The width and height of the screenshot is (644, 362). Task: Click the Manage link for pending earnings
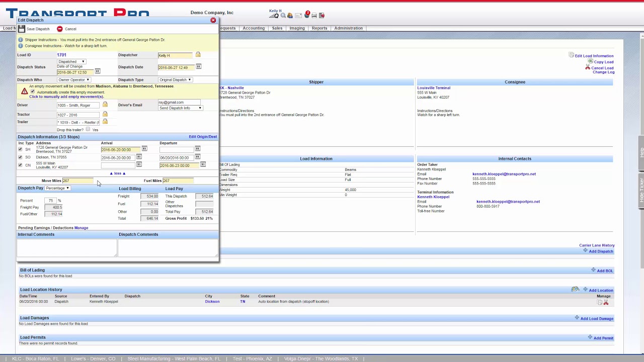[x=81, y=228]
